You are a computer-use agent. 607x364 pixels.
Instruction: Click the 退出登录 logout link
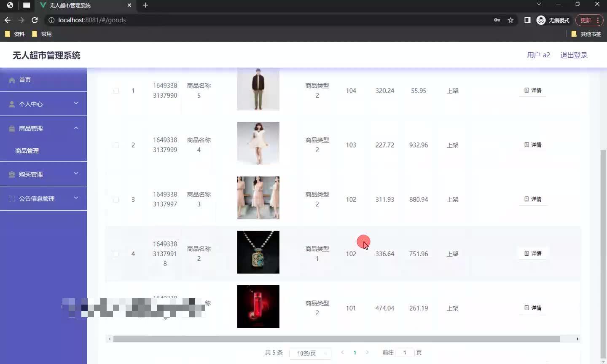pyautogui.click(x=574, y=55)
